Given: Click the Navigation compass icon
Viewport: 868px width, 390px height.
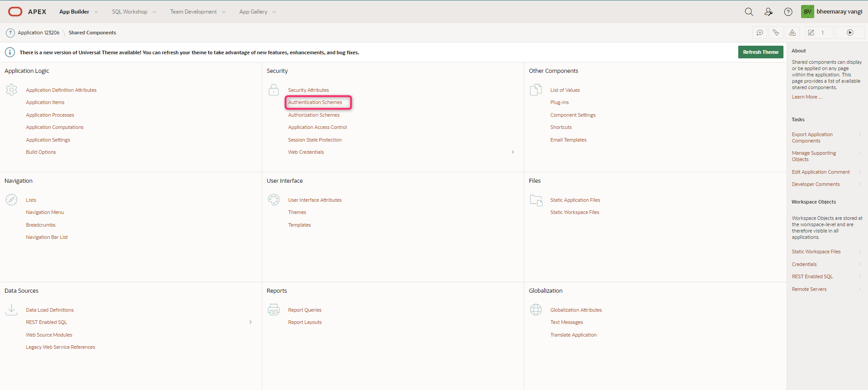Looking at the screenshot, I should pos(11,200).
